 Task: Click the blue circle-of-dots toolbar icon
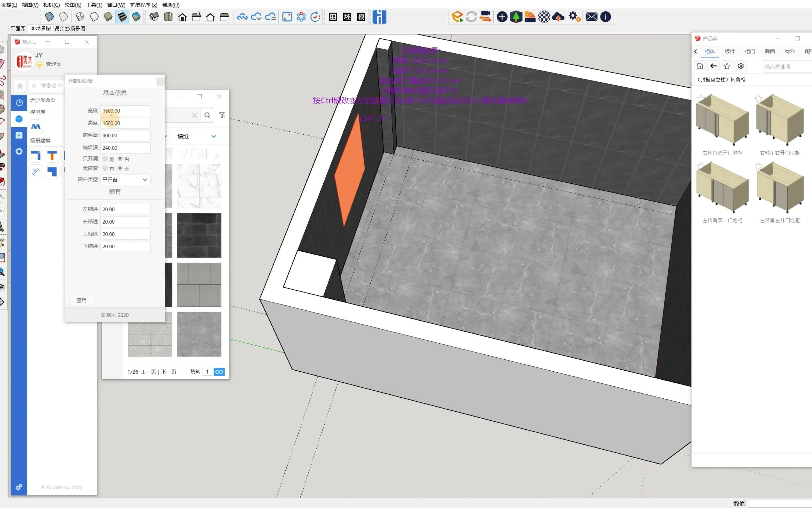pyautogui.click(x=301, y=16)
